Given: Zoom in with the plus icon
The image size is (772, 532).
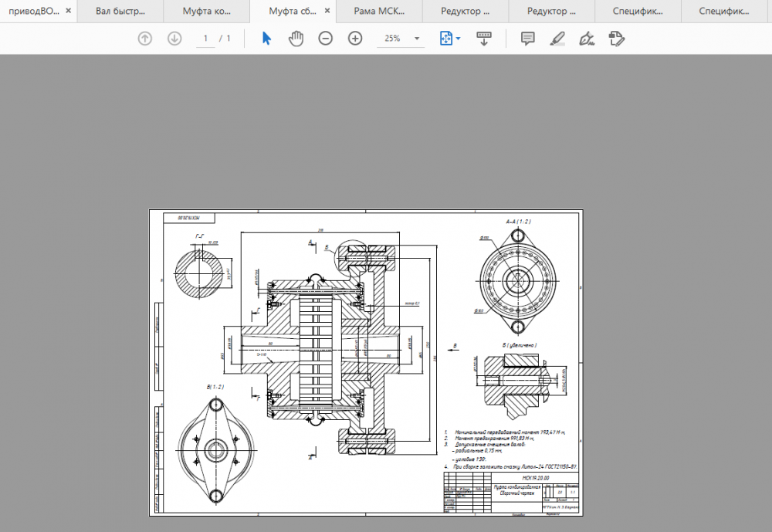Looking at the screenshot, I should 355,39.
